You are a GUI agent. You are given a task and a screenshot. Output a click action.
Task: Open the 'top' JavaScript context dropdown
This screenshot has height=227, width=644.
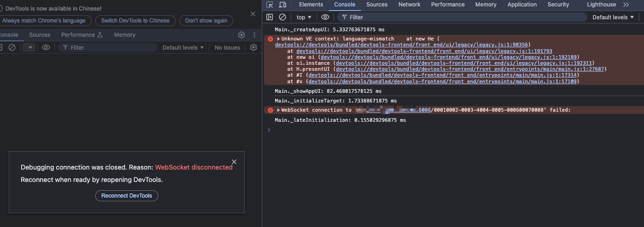304,17
